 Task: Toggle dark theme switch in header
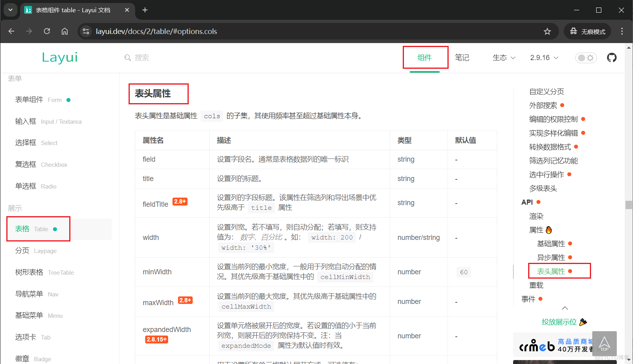tap(586, 58)
